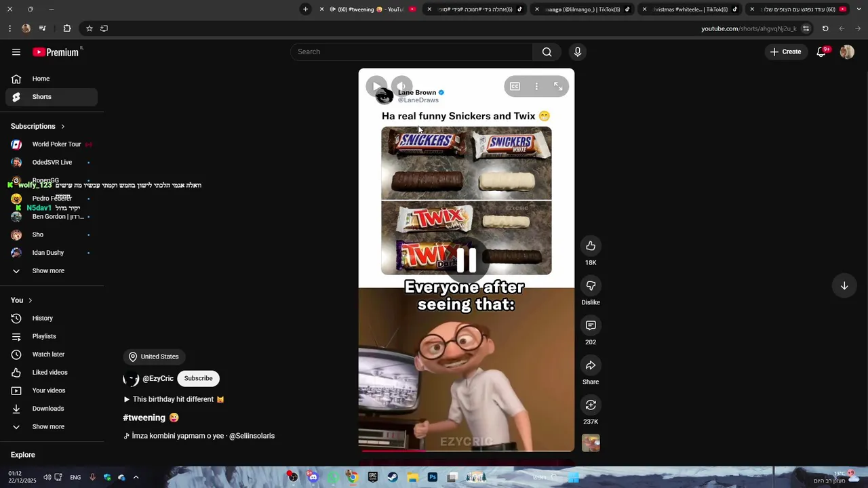
Task: Open the sound thumbnail below Remix
Action: (x=591, y=443)
